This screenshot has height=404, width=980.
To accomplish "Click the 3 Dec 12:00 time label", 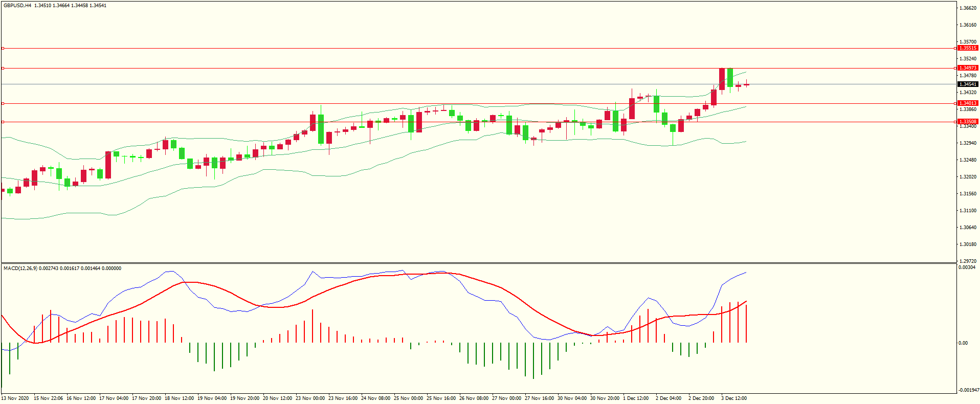I will 734,398.
